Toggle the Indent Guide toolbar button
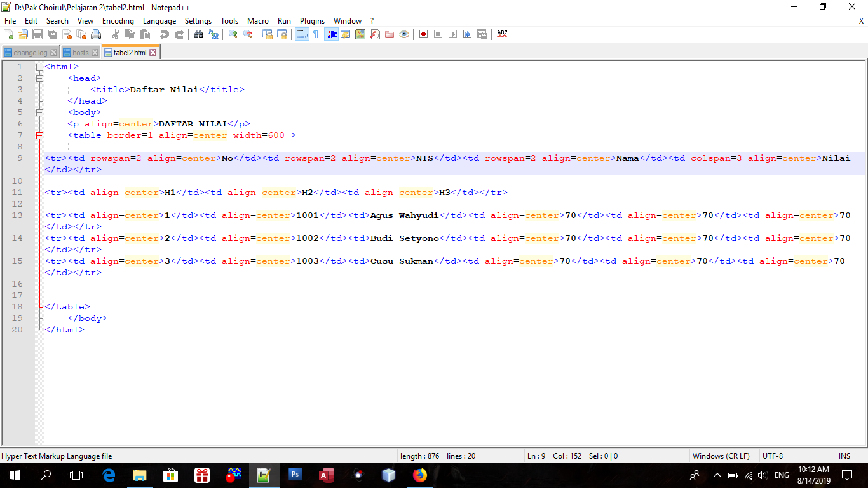 [331, 34]
